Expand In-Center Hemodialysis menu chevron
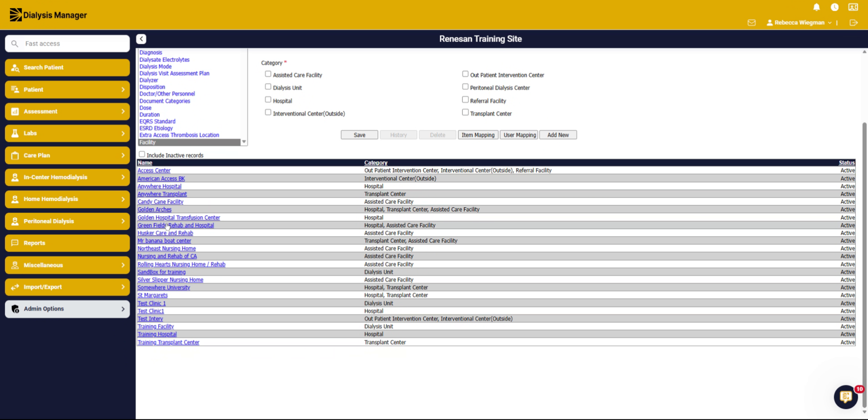 click(123, 177)
